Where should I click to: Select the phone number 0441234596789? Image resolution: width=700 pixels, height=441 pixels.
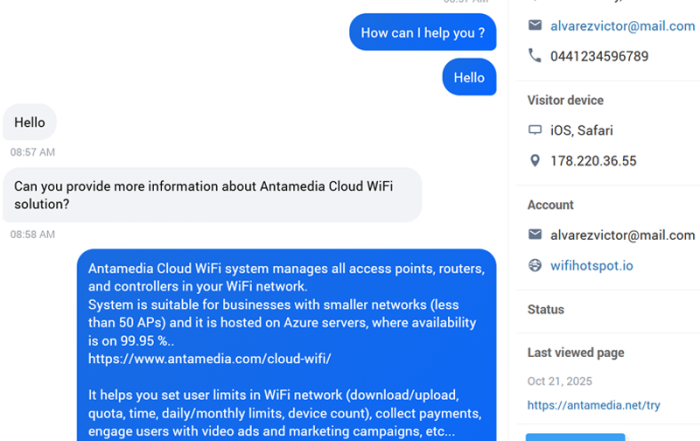(599, 56)
